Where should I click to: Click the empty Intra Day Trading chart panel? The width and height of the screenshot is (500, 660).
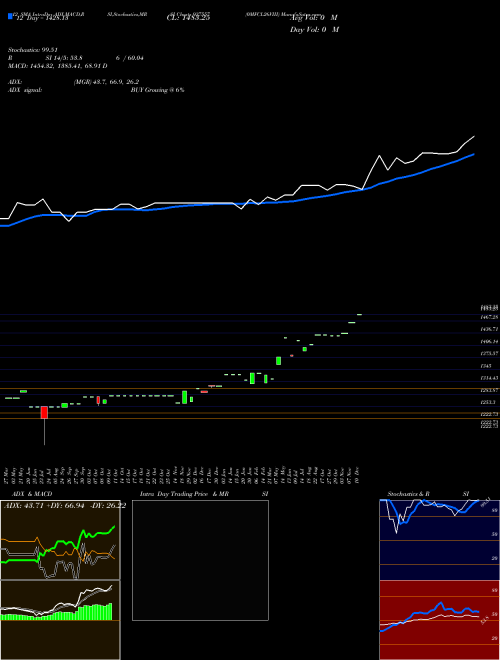pyautogui.click(x=200, y=560)
